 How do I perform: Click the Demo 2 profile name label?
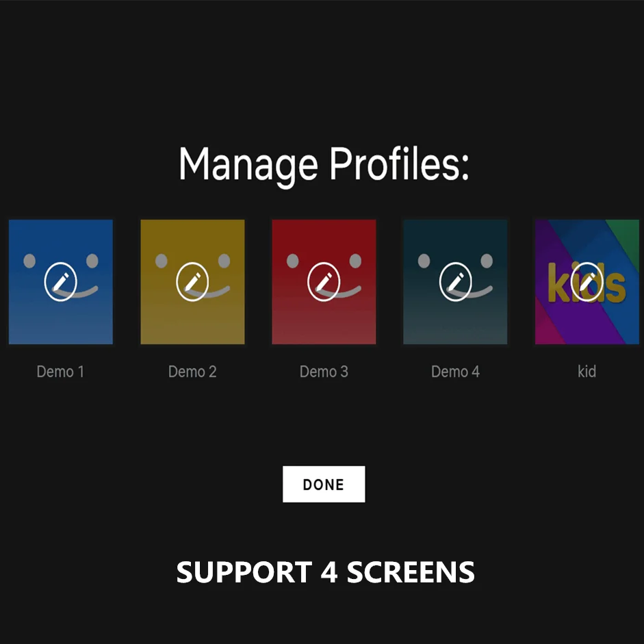tap(192, 372)
